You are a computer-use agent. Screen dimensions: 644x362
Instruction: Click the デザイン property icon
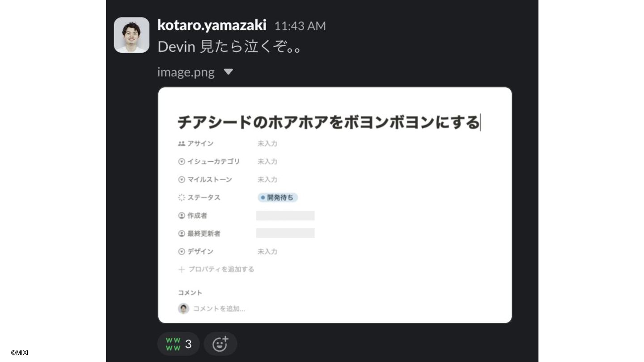[x=182, y=252]
